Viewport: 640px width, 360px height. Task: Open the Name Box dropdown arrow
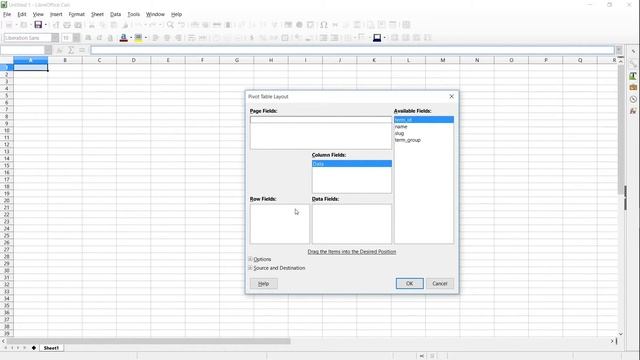click(x=48, y=50)
